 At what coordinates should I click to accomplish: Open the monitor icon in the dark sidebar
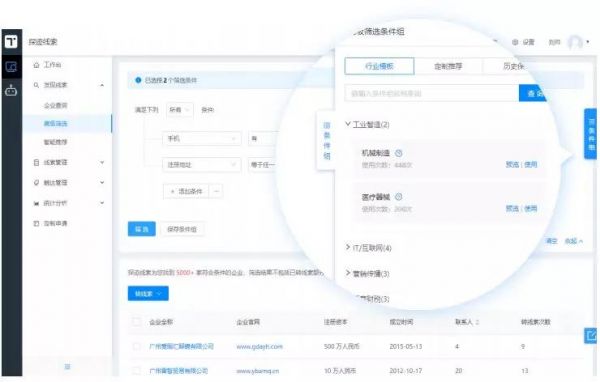[x=11, y=67]
